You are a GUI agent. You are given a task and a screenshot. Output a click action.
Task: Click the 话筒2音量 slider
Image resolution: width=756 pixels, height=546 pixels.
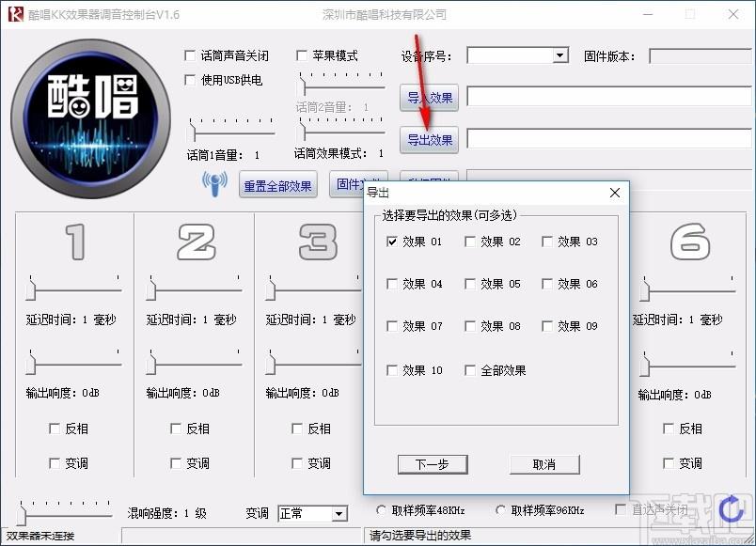pos(342,85)
